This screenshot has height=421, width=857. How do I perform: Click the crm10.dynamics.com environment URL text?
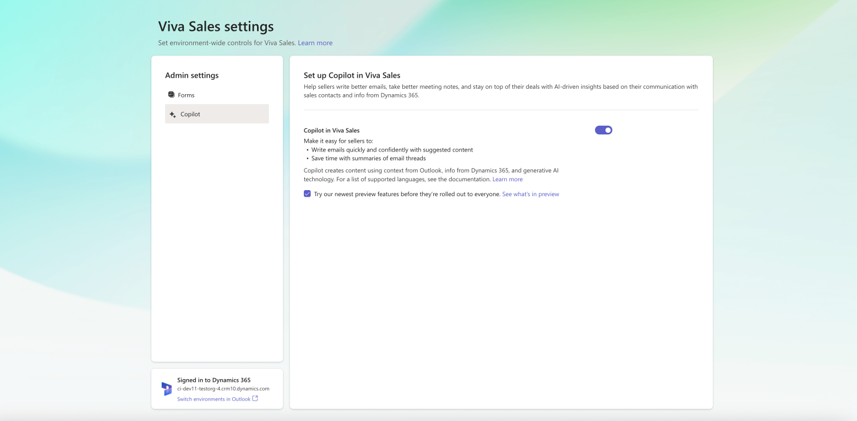pos(223,389)
